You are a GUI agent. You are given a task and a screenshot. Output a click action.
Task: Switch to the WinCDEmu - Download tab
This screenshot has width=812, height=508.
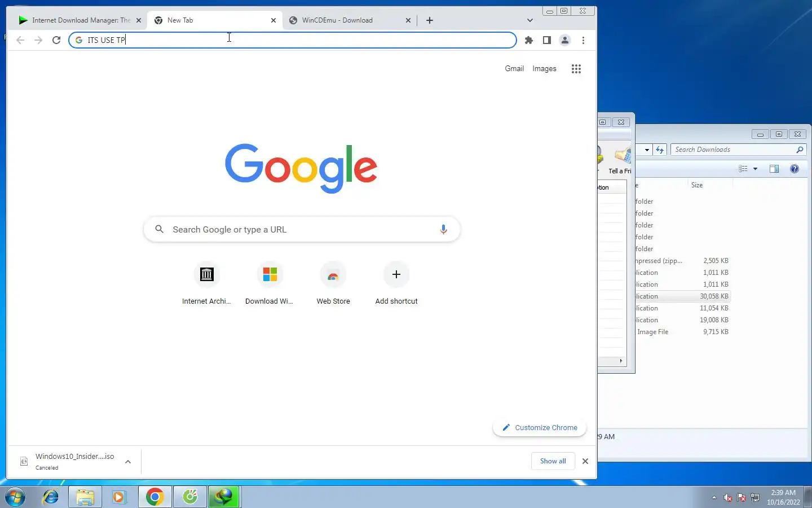click(350, 20)
